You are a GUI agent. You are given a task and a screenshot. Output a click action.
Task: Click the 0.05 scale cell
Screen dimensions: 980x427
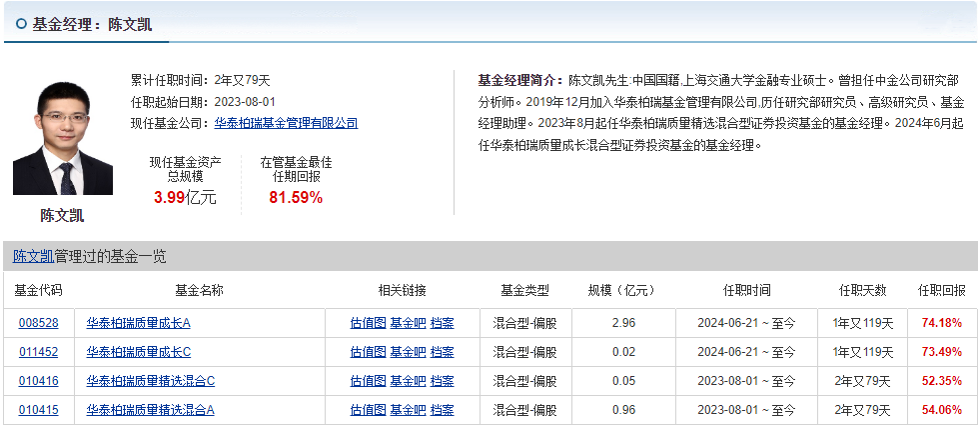click(x=623, y=381)
